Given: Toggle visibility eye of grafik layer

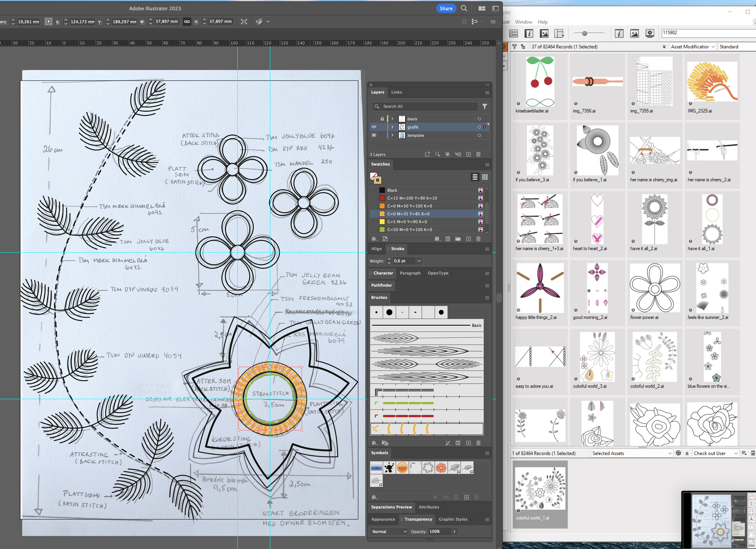Looking at the screenshot, I should [374, 127].
